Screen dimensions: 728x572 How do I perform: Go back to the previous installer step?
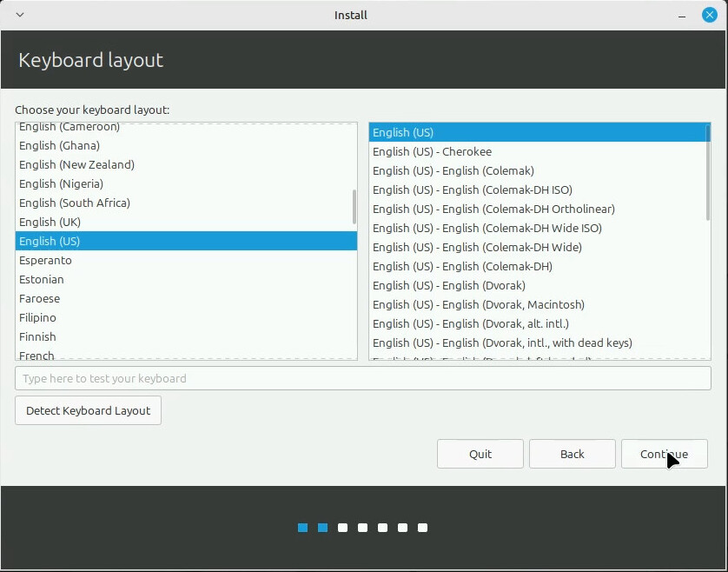pos(572,453)
